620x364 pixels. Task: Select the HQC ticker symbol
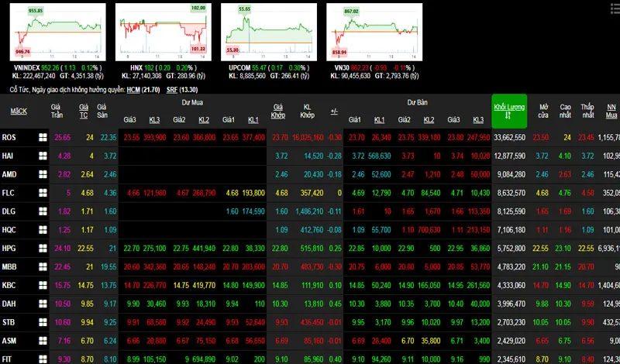click(x=9, y=229)
